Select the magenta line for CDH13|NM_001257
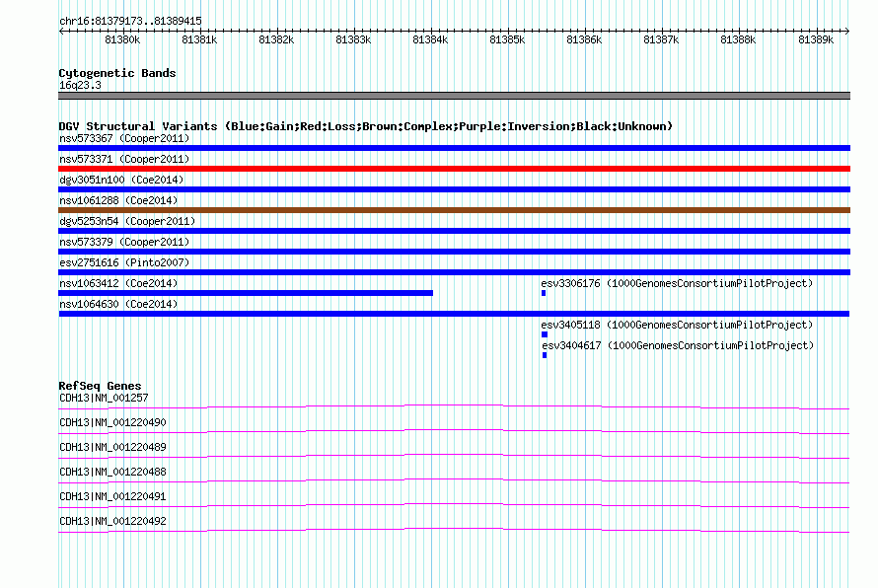The width and height of the screenshot is (878, 588). (x=454, y=406)
